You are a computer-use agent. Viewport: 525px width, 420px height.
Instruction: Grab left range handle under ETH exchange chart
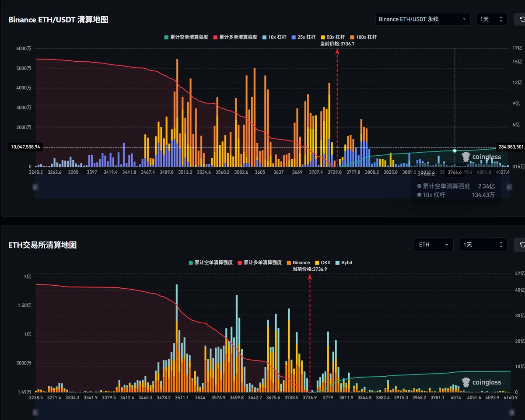pos(35,412)
